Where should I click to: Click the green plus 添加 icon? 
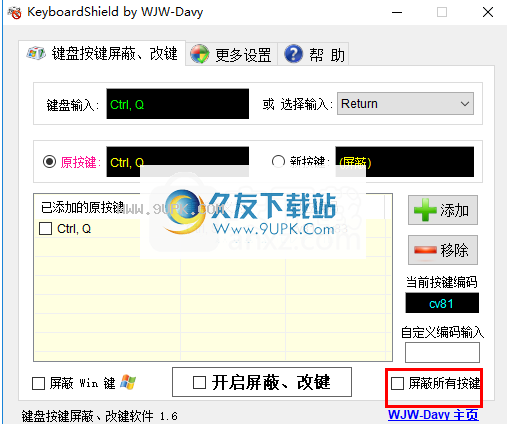coord(425,210)
